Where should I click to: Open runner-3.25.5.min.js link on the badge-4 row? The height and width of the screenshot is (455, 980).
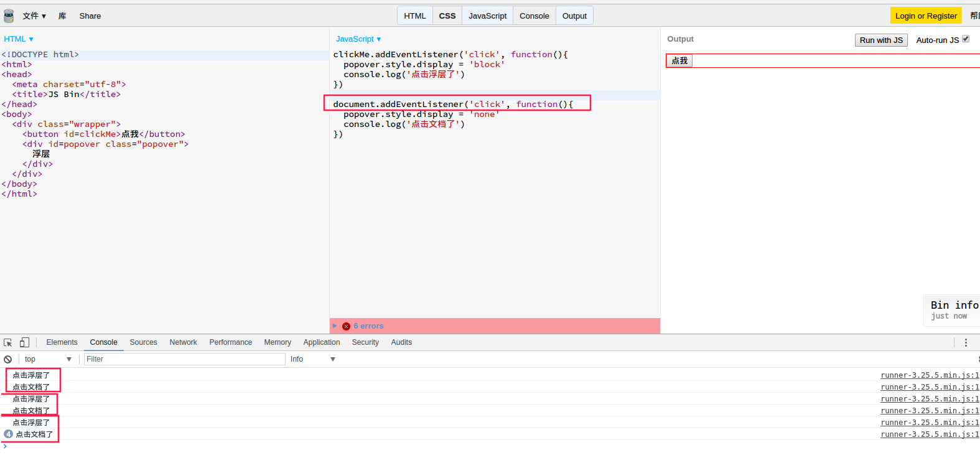[x=930, y=434]
